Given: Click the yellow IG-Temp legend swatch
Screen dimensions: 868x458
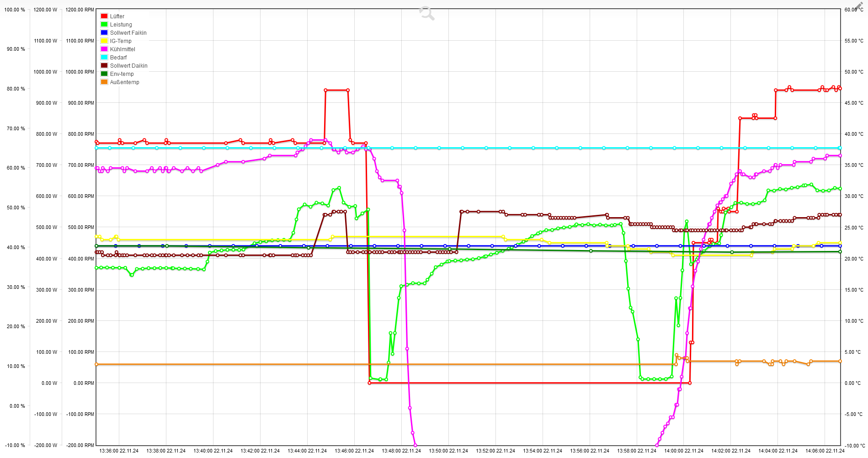Looking at the screenshot, I should click(x=104, y=41).
